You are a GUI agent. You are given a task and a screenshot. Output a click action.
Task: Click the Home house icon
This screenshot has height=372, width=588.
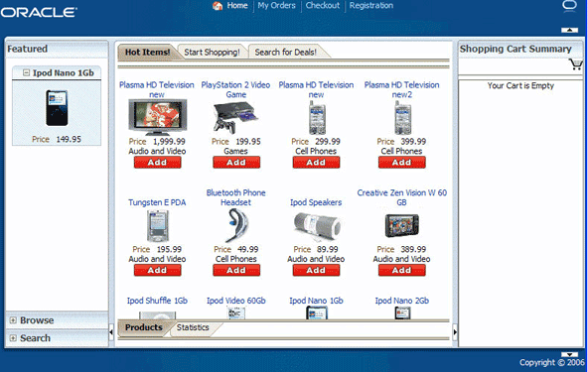click(218, 6)
